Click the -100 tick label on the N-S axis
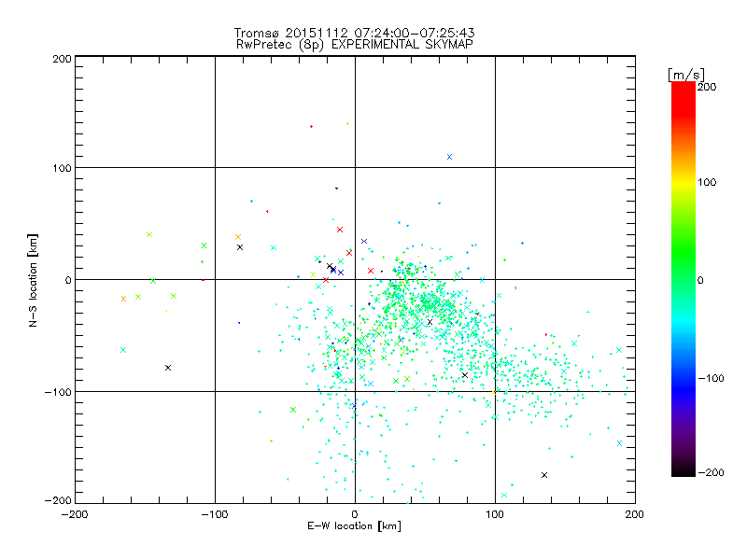This screenshot has width=747, height=560. point(58,392)
